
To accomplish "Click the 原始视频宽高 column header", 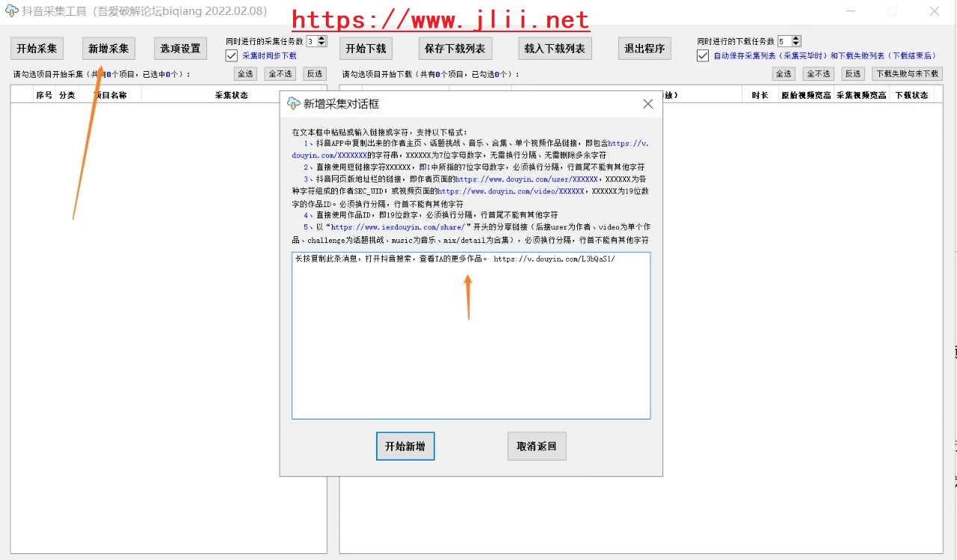I will click(806, 95).
